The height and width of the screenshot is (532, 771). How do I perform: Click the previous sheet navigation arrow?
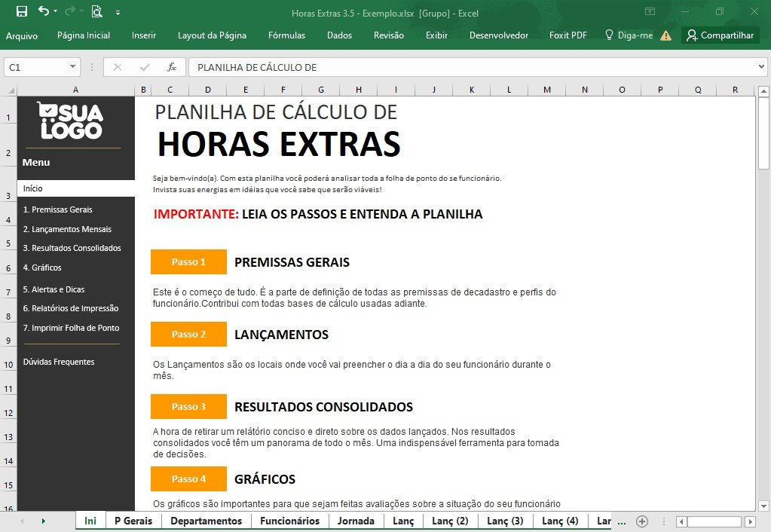(22, 521)
